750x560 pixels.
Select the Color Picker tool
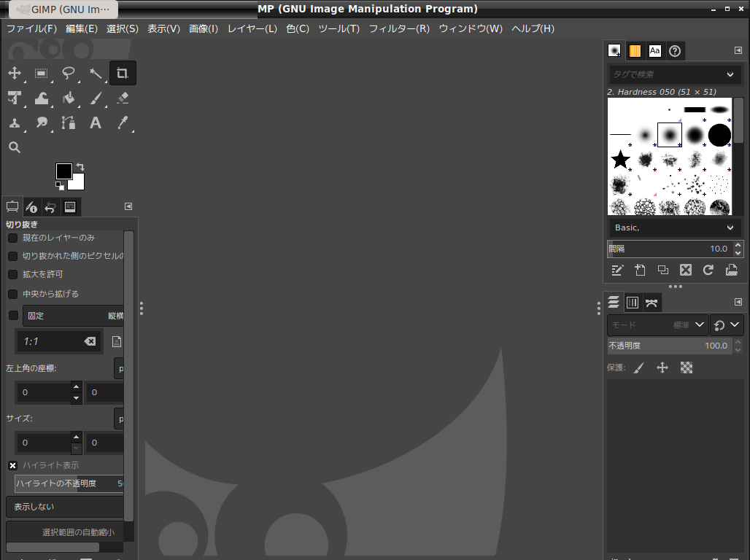pos(123,123)
